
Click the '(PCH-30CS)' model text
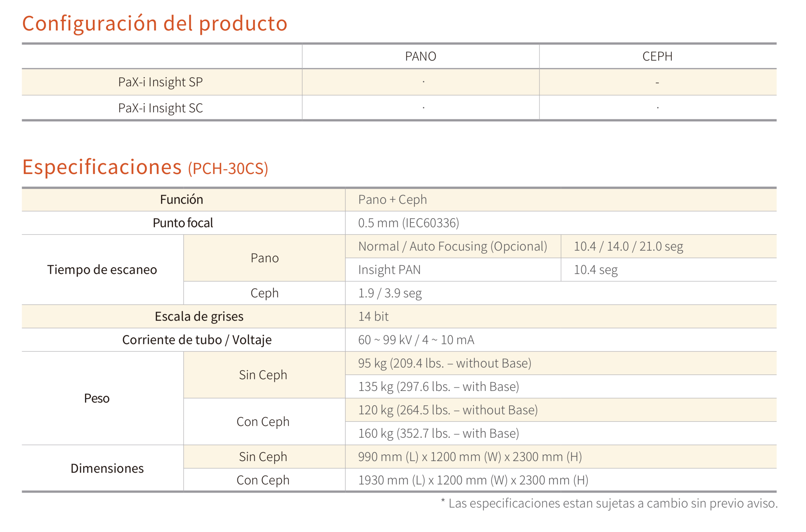pos(228,169)
